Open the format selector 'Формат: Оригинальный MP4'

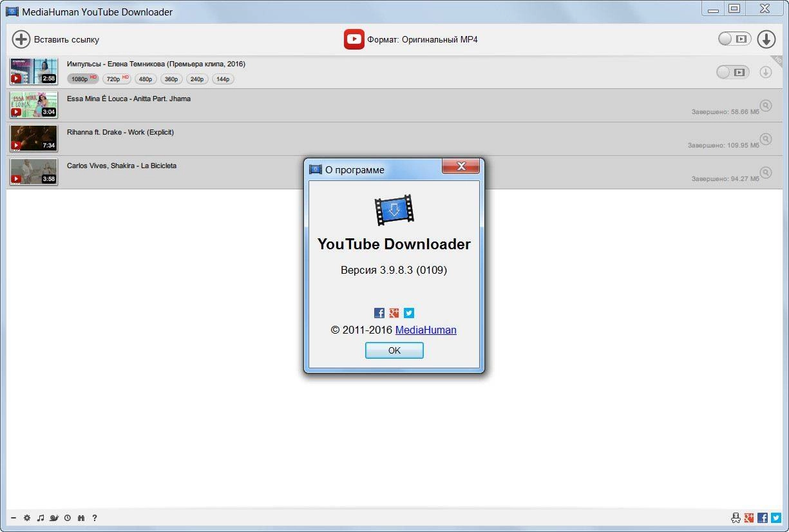tap(423, 39)
